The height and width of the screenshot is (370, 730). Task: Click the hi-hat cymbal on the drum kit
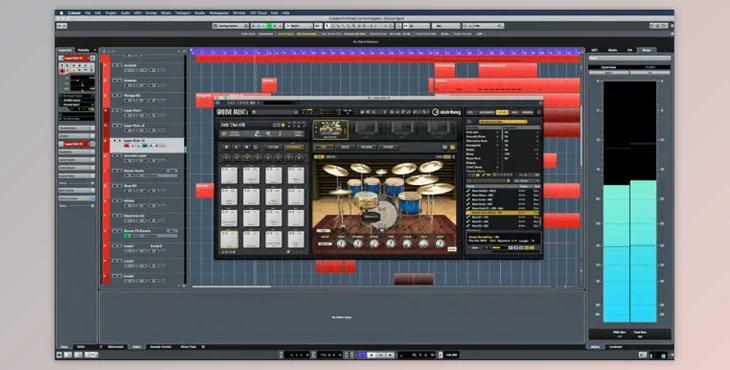(x=341, y=192)
